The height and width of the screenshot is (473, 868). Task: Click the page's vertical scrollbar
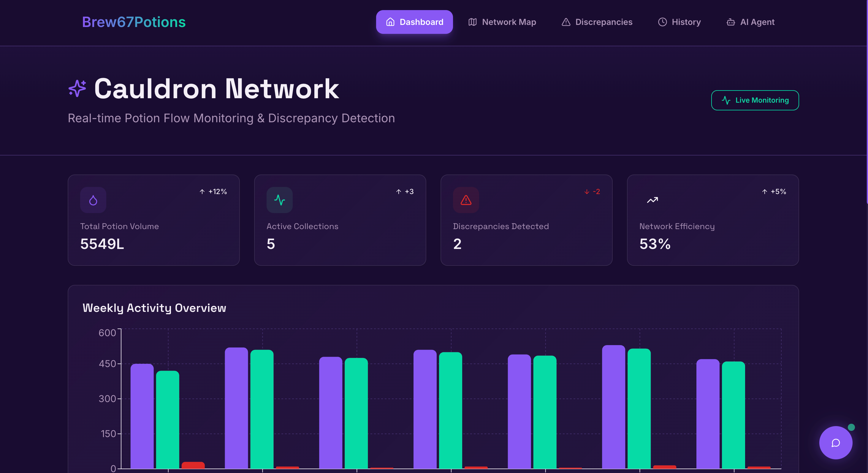867,101
